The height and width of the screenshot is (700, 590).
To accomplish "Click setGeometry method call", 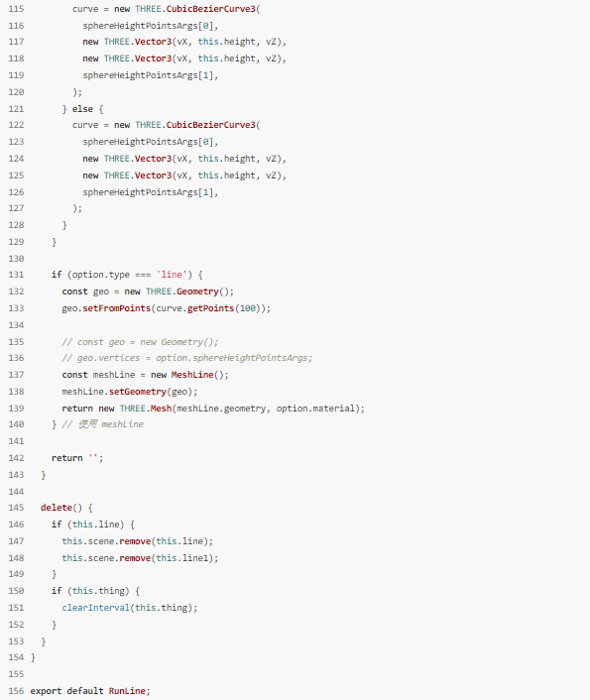I will (138, 392).
